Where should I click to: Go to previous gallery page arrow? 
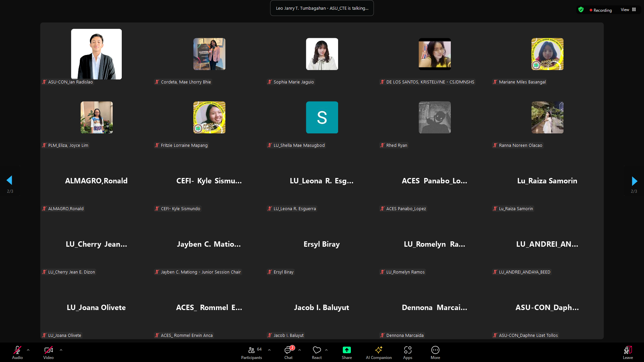(10, 180)
